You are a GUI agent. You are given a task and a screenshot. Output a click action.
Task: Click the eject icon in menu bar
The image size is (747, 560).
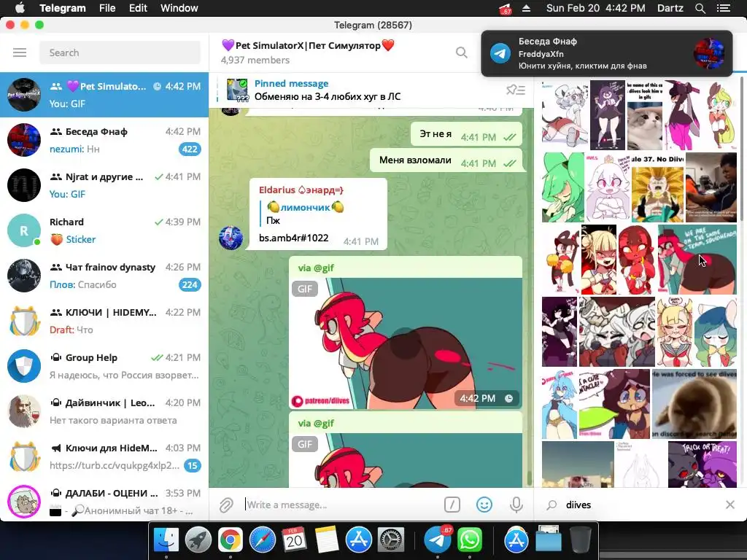click(527, 8)
